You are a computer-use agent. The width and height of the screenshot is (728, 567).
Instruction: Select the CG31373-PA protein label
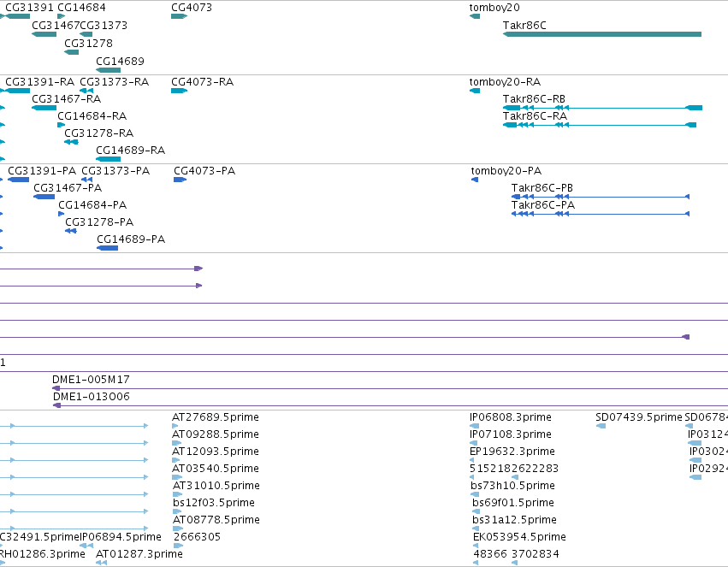pos(115,171)
